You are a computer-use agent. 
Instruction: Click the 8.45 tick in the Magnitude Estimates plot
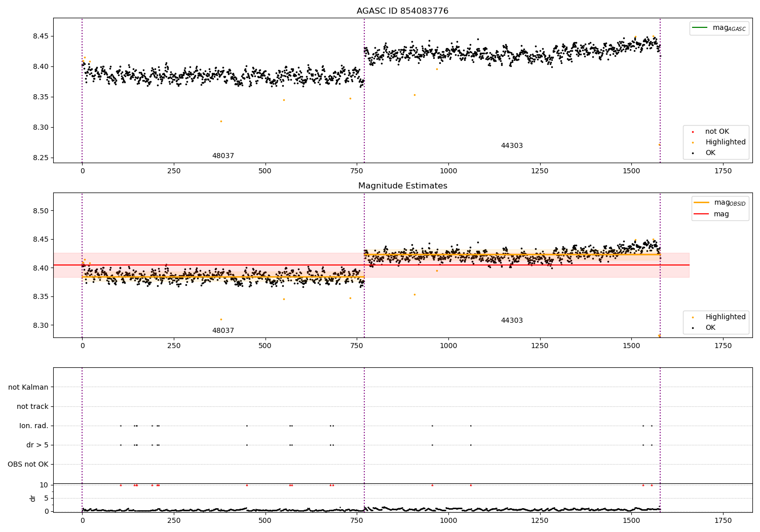click(x=40, y=240)
